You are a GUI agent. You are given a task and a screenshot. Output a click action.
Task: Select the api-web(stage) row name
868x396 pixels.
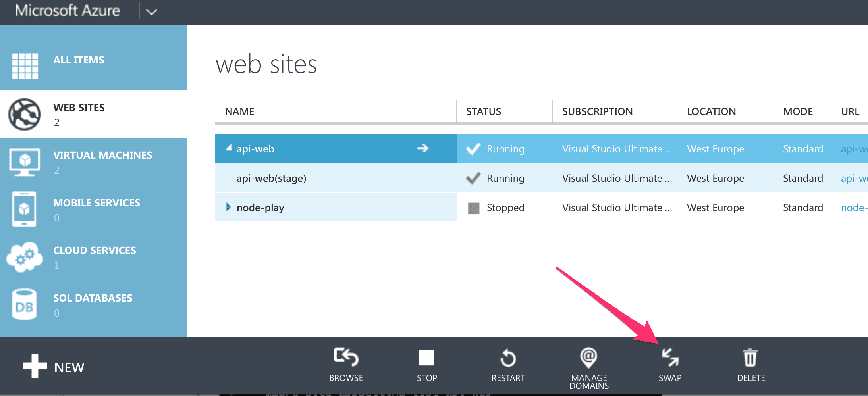pos(271,178)
